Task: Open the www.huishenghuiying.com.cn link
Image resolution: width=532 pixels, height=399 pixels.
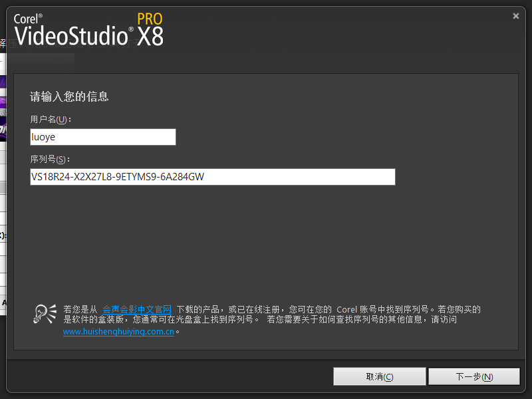Action: coord(118,331)
